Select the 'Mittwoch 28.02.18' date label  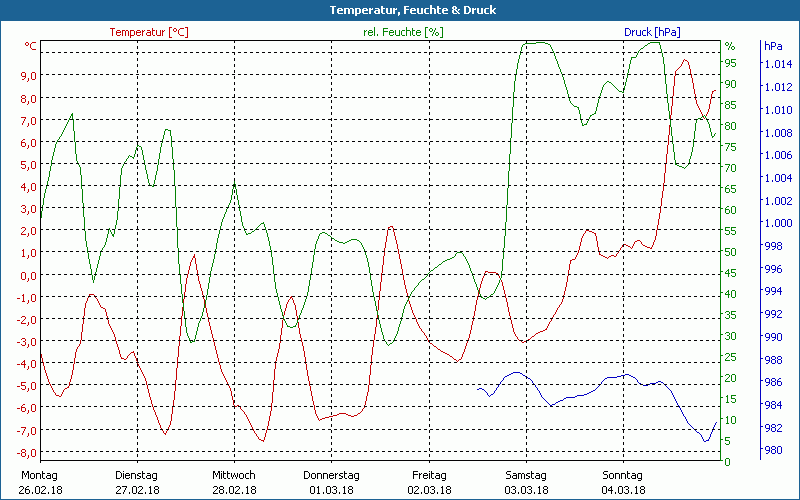pyautogui.click(x=234, y=482)
